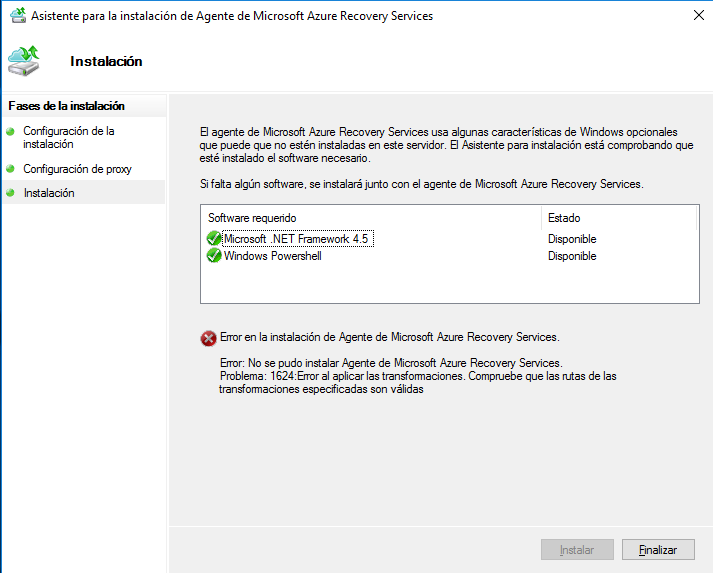
Task: Click the Fases de la instalación heading
Action: 66,106
